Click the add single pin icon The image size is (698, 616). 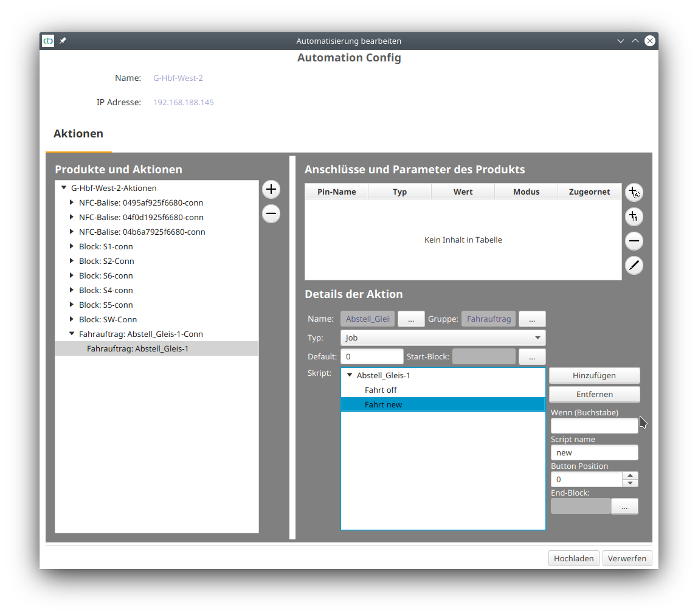click(634, 217)
